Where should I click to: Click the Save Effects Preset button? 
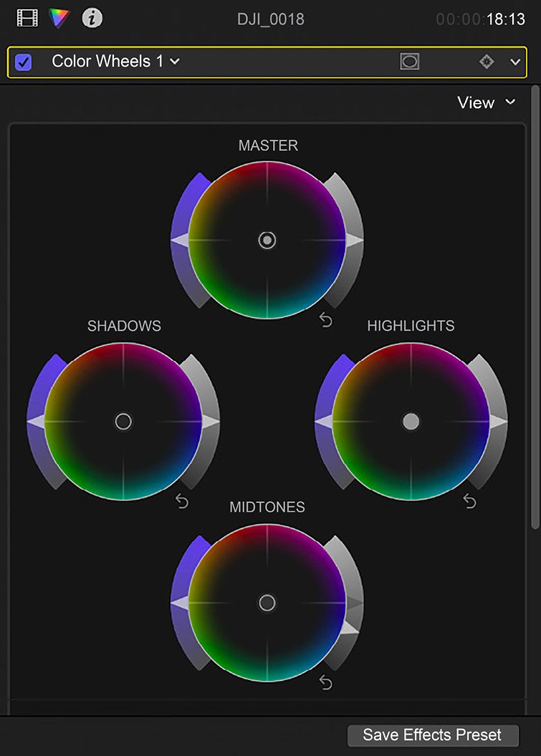coord(433,735)
